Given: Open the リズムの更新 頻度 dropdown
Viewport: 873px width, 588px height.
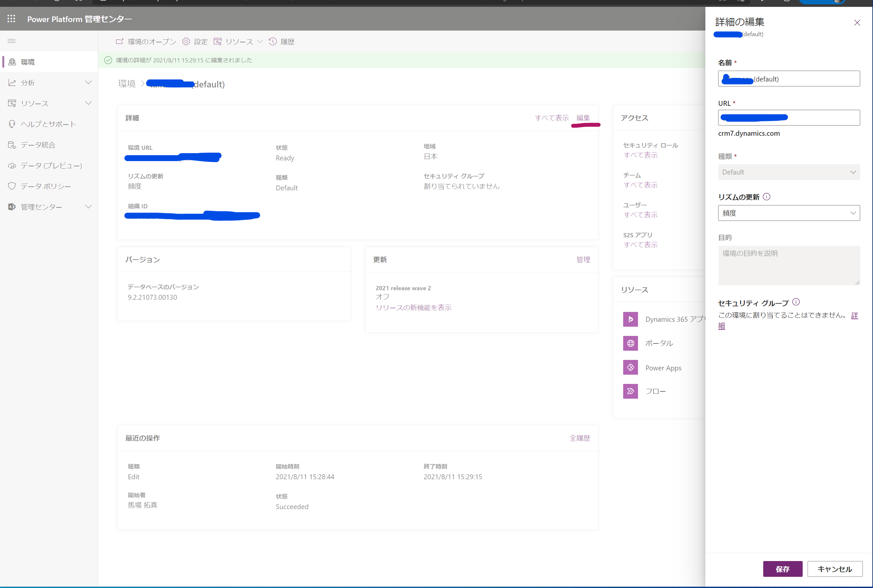Looking at the screenshot, I should 789,213.
